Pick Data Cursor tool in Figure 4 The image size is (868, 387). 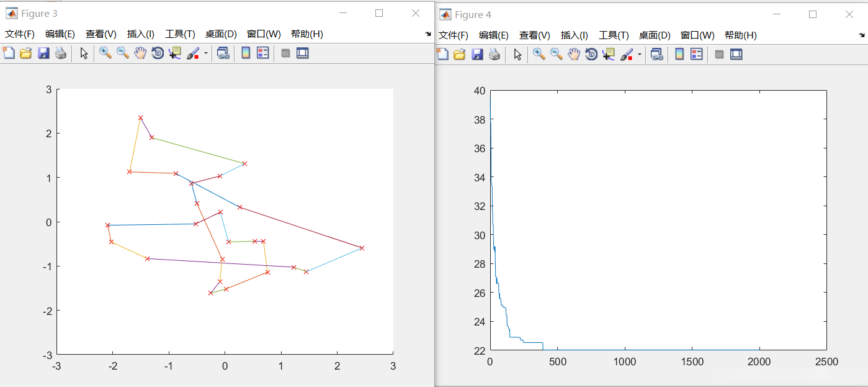coord(609,55)
